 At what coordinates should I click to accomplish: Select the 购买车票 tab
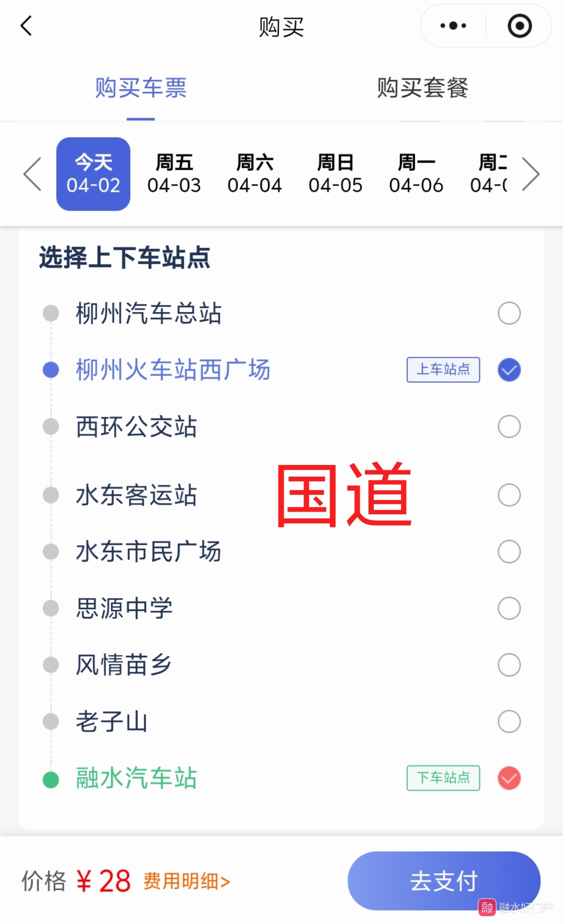pos(141,88)
